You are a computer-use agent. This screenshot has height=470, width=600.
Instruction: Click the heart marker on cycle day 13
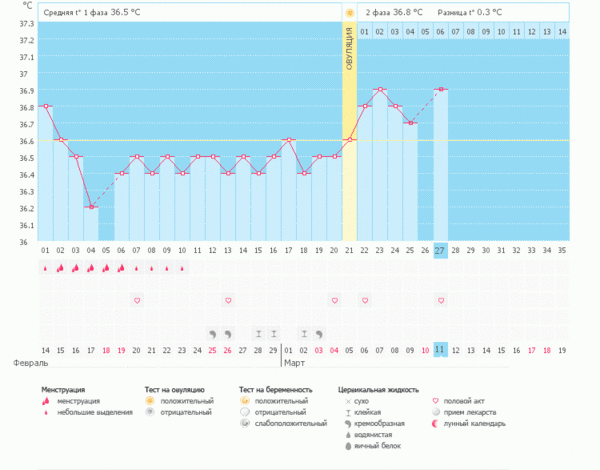228,300
